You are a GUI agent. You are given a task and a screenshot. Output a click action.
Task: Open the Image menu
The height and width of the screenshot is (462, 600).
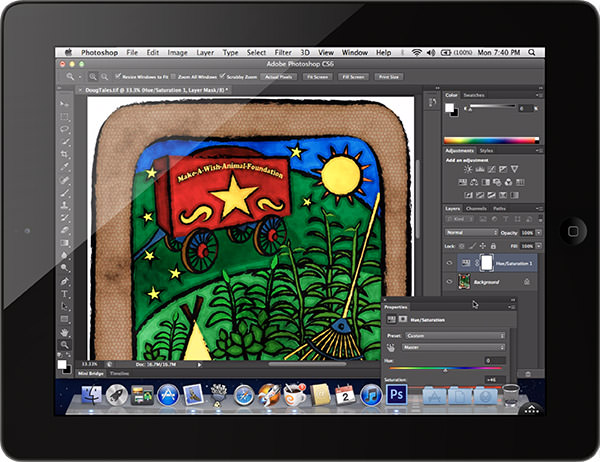[178, 52]
